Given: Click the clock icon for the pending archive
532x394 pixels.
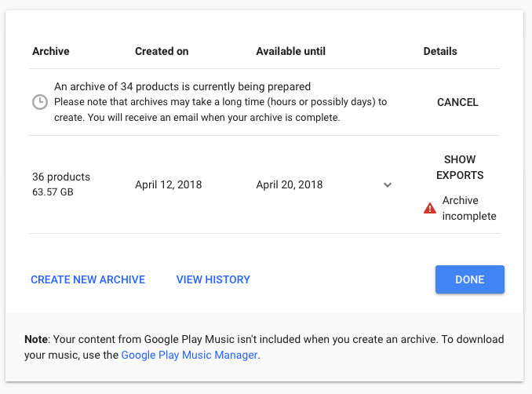Looking at the screenshot, I should click(x=39, y=102).
